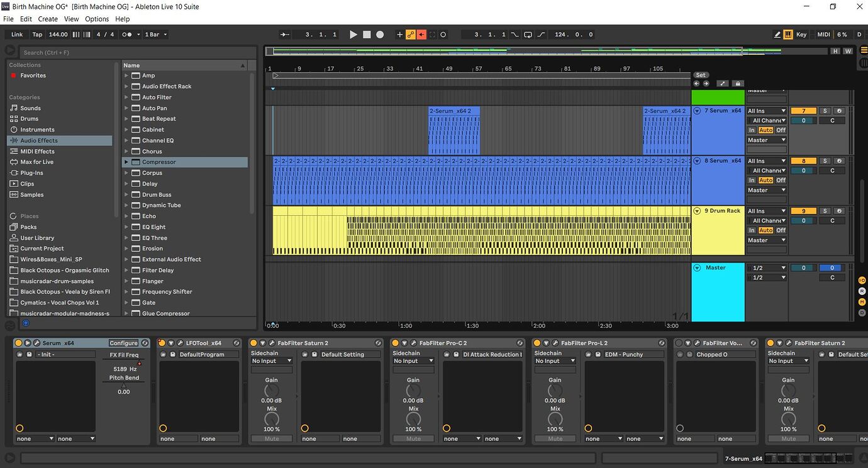This screenshot has width=868, height=468.
Task: Click the browser search field
Action: coord(137,52)
